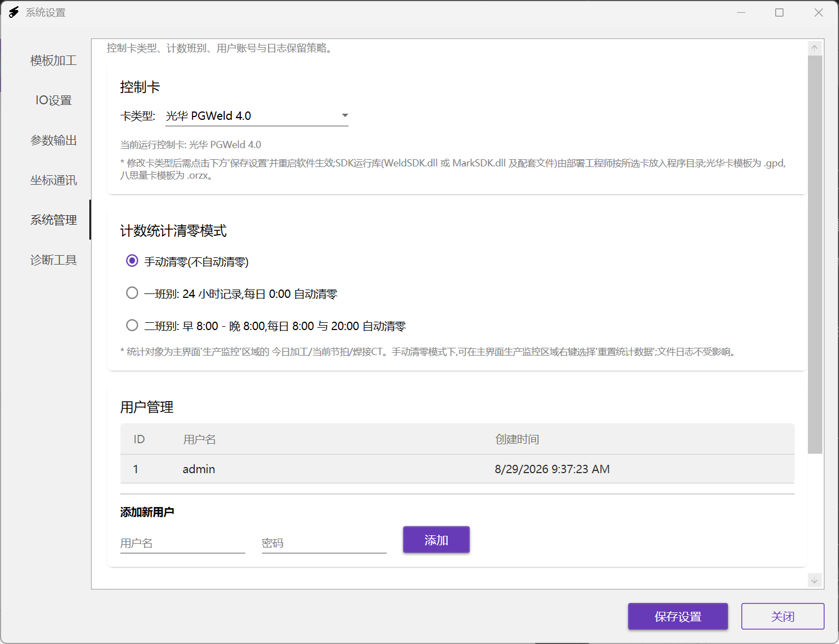This screenshot has width=839, height=644.
Task: Switch to the IO设置 tab
Action: (x=53, y=100)
